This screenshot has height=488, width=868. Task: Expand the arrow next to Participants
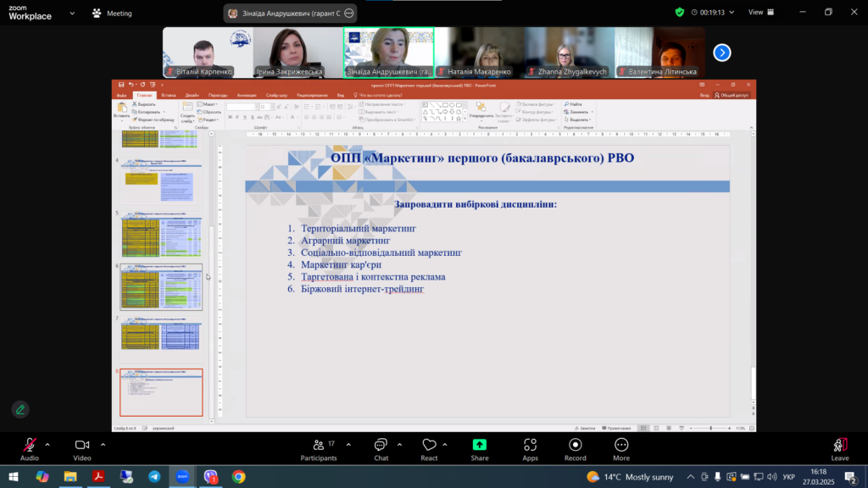pyautogui.click(x=348, y=444)
